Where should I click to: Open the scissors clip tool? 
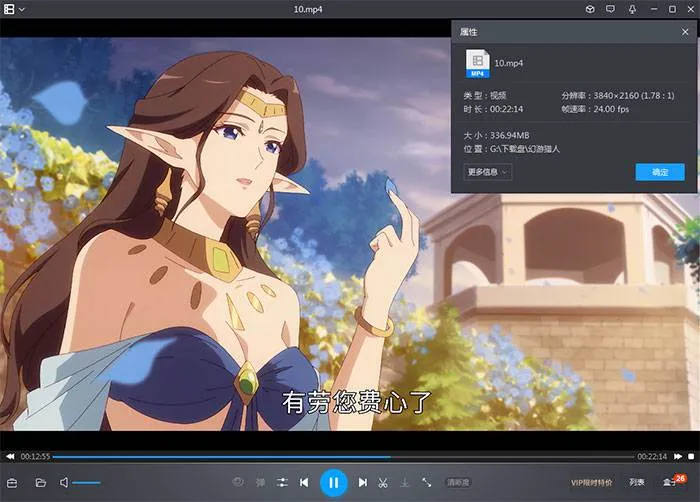(x=383, y=482)
